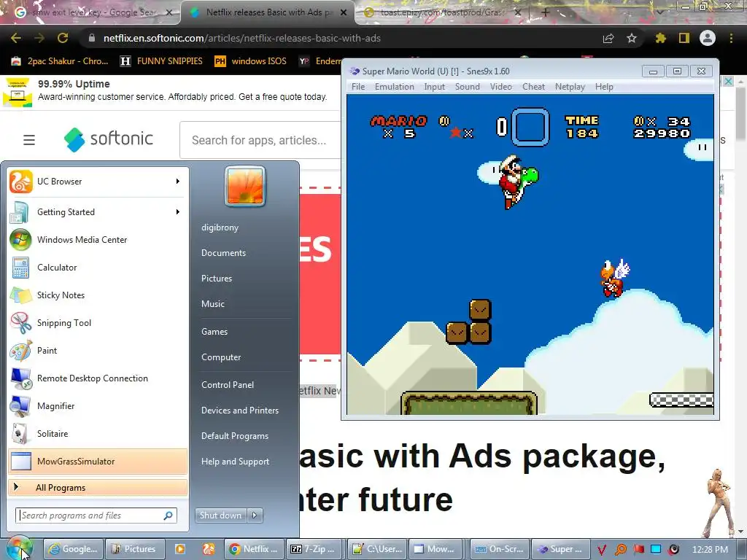Open Default Programs
The image size is (747, 560).
(x=235, y=436)
